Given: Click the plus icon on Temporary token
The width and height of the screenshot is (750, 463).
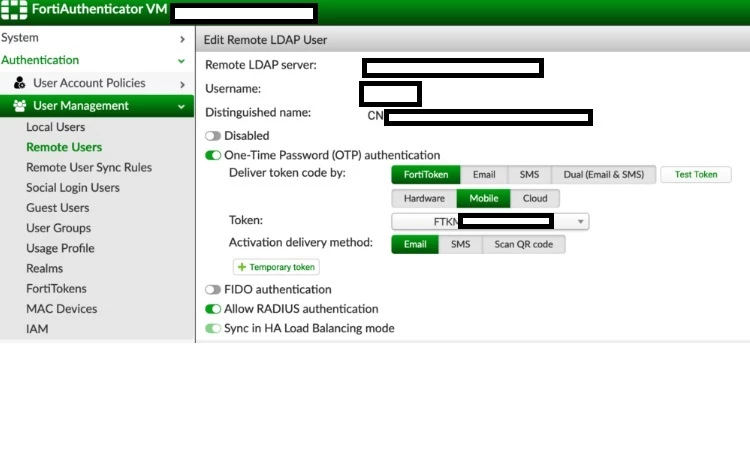Looking at the screenshot, I should [x=242, y=267].
